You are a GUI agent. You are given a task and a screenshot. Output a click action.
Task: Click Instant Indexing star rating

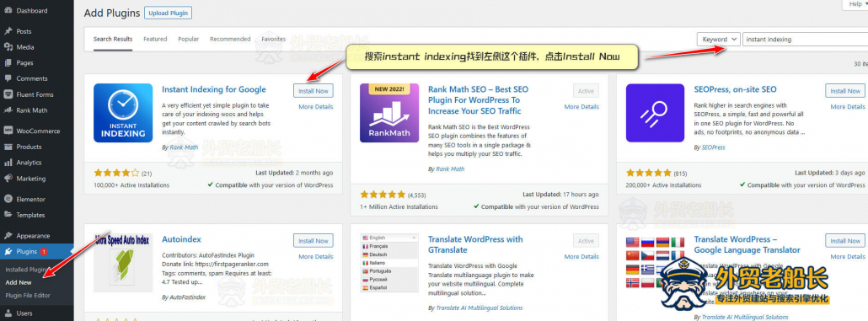[116, 173]
